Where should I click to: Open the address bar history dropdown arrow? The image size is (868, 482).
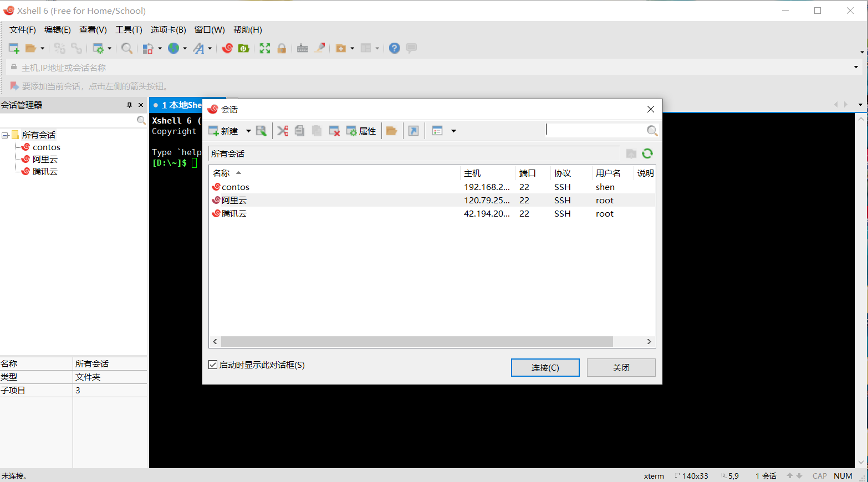tap(856, 67)
